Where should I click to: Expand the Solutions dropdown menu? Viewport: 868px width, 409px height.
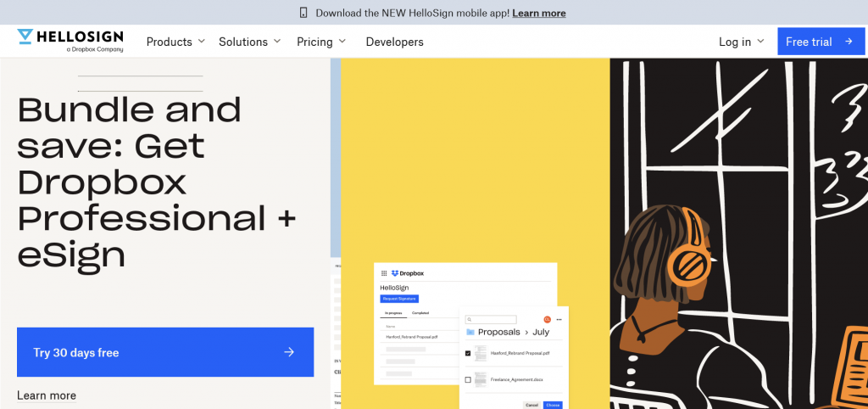click(x=250, y=42)
